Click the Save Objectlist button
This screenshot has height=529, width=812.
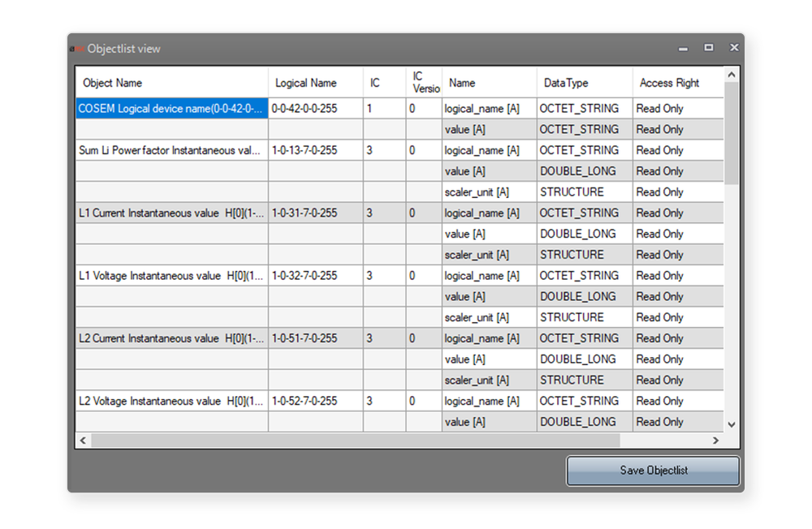tap(653, 471)
